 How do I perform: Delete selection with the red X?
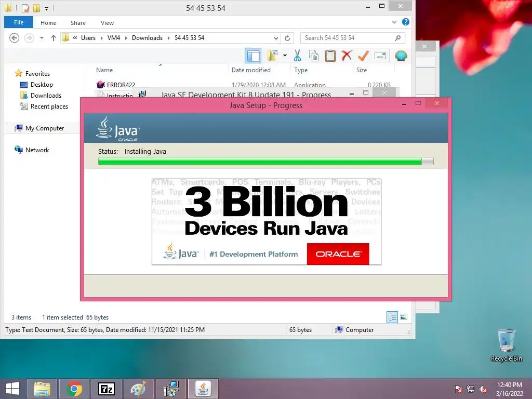click(347, 56)
